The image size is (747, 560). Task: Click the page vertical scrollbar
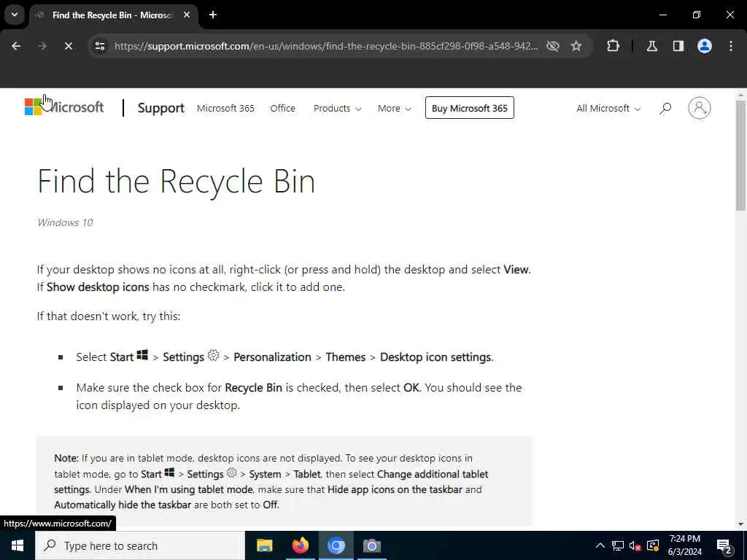coord(740,156)
